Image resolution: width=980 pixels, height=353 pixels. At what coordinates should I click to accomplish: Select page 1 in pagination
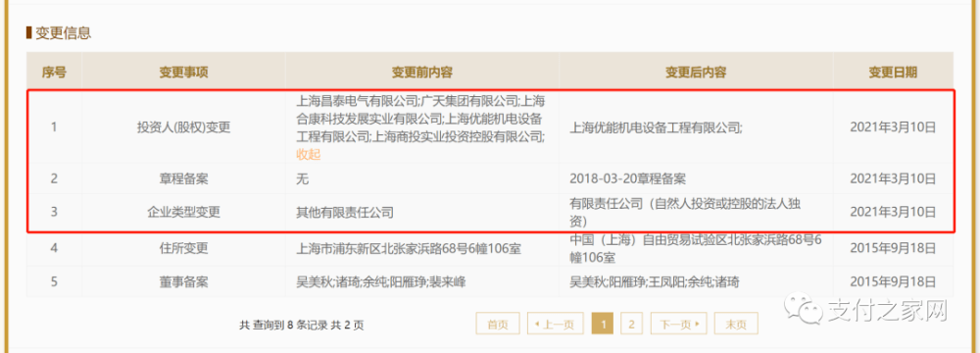(x=603, y=325)
